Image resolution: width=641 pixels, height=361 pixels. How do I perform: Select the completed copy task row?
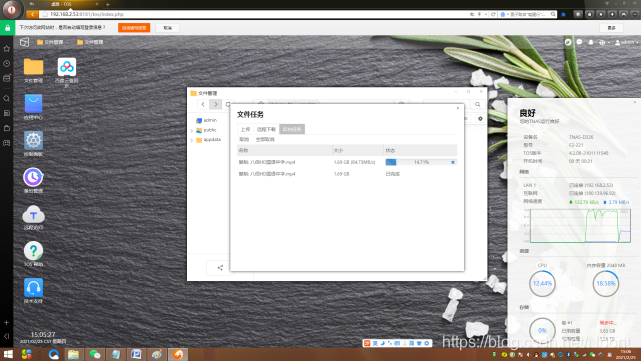pyautogui.click(x=347, y=174)
